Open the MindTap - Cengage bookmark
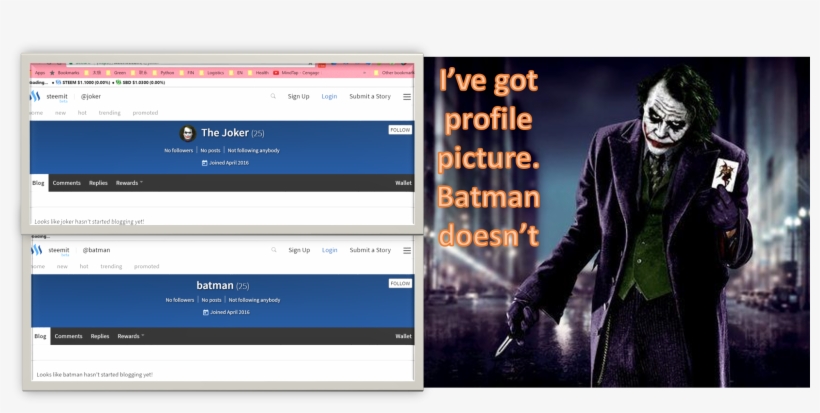Viewport: 820px width, 413px height. click(297, 73)
